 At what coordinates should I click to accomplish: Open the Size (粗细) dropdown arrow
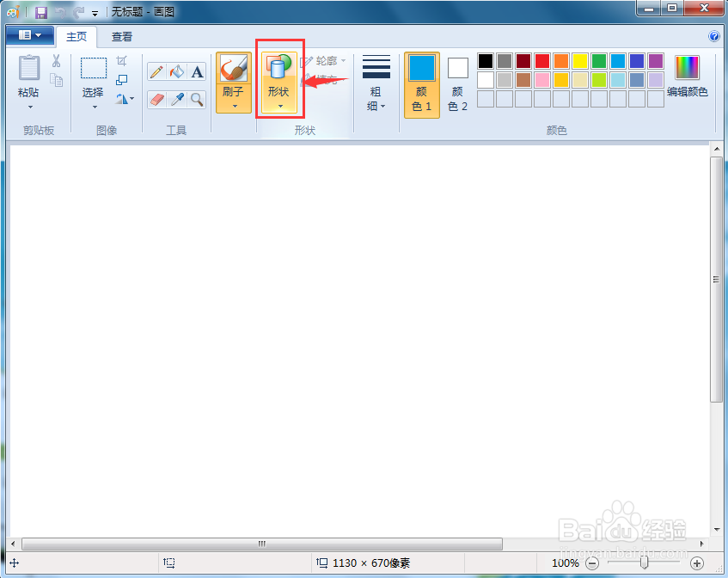(383, 107)
